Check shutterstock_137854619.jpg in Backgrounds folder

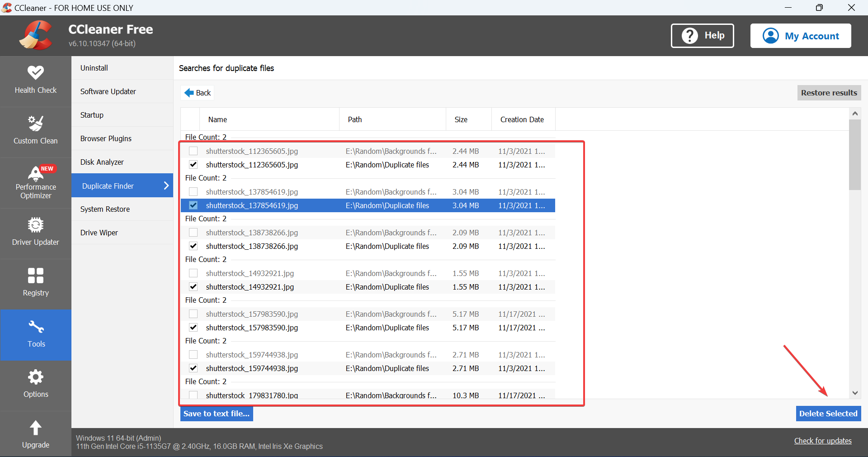click(x=193, y=192)
